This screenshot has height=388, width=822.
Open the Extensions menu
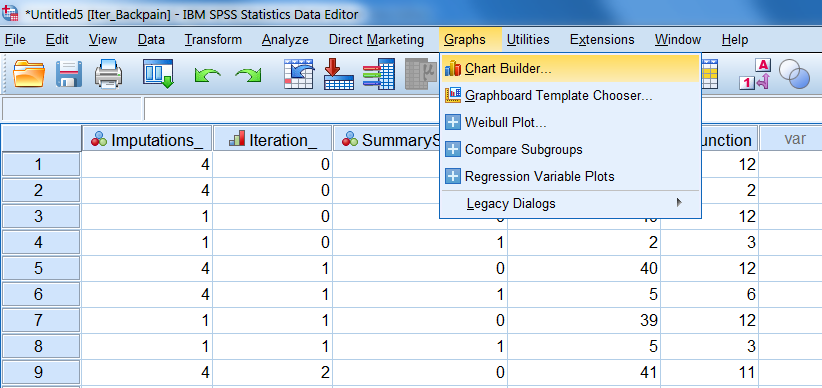pos(602,40)
